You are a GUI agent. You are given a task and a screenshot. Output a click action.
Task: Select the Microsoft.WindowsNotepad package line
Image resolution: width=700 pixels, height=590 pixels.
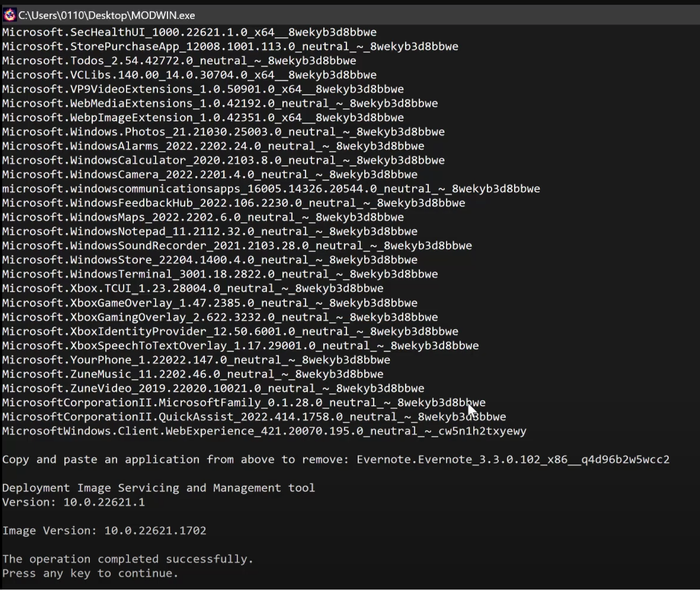210,231
